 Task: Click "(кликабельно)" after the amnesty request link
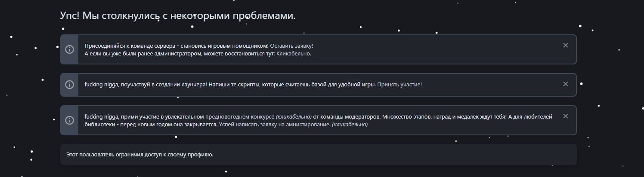point(350,125)
